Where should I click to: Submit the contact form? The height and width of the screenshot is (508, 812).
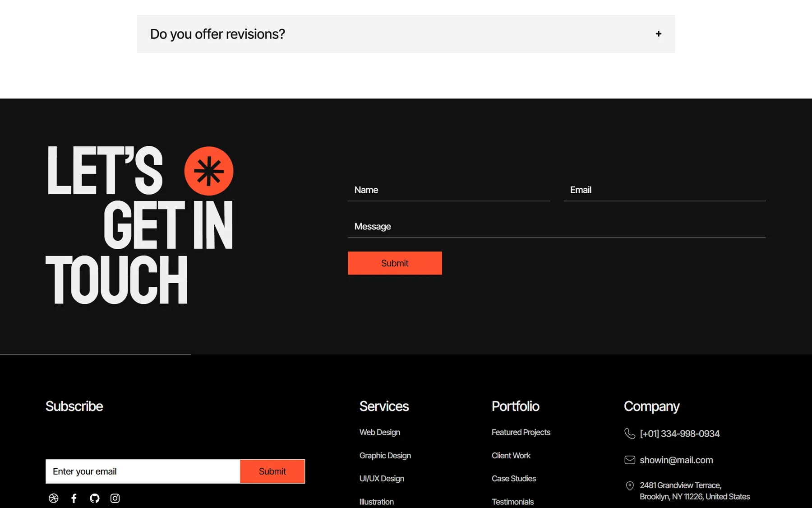pyautogui.click(x=395, y=263)
